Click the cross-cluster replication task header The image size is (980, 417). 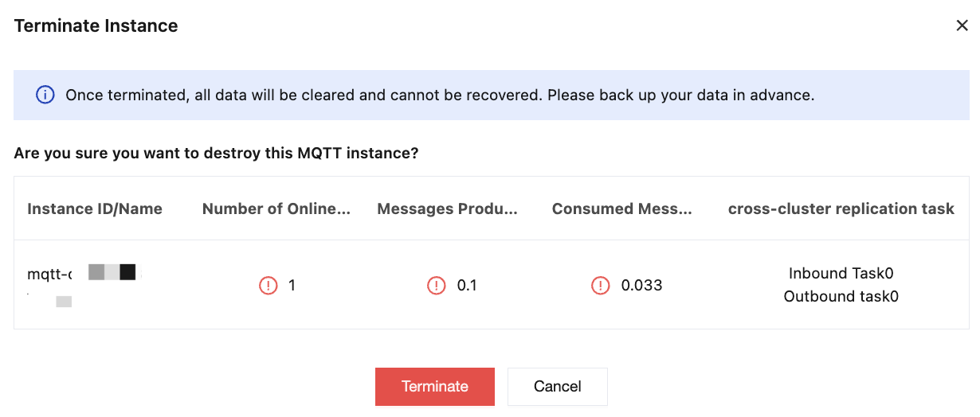click(841, 209)
